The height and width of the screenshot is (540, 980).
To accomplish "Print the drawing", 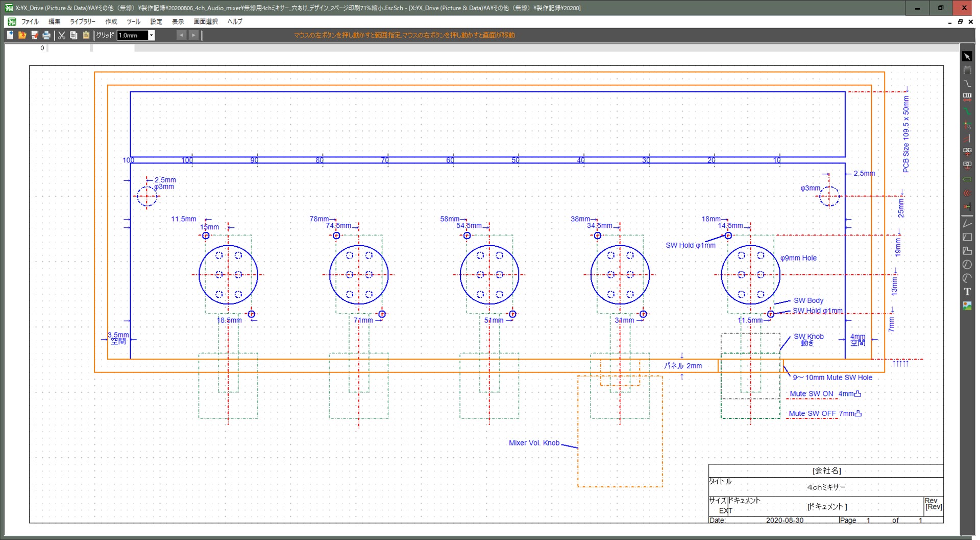I will (46, 35).
